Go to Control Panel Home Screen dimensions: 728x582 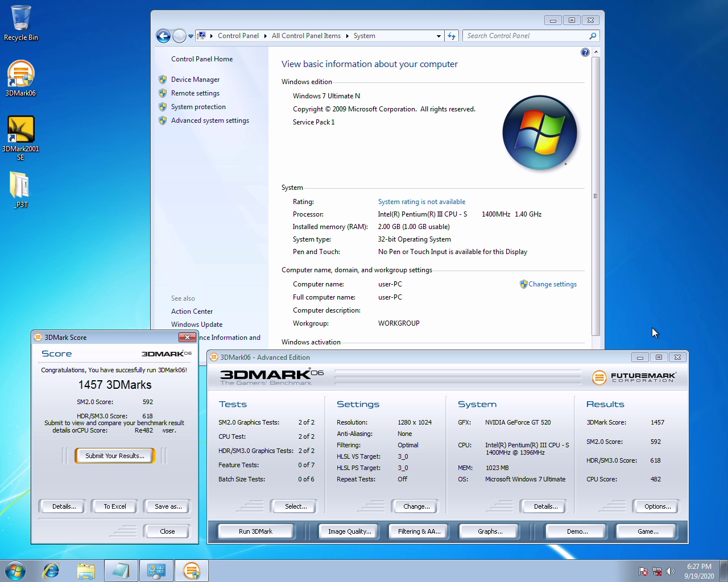pyautogui.click(x=202, y=59)
